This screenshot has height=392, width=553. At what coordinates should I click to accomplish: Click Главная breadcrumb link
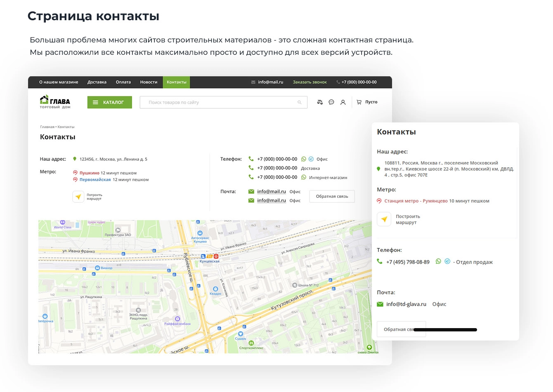tap(47, 127)
